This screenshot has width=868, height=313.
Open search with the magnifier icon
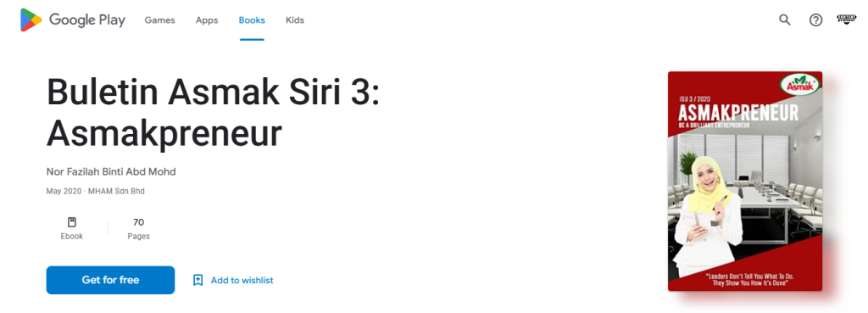pyautogui.click(x=785, y=20)
